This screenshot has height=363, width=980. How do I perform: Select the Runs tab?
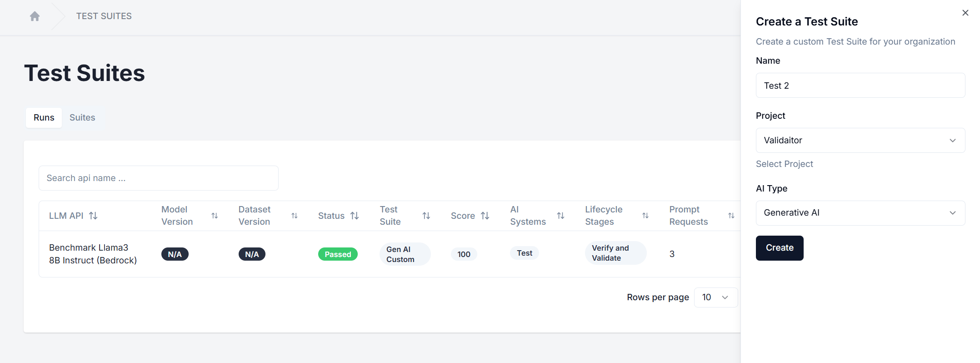(x=43, y=117)
